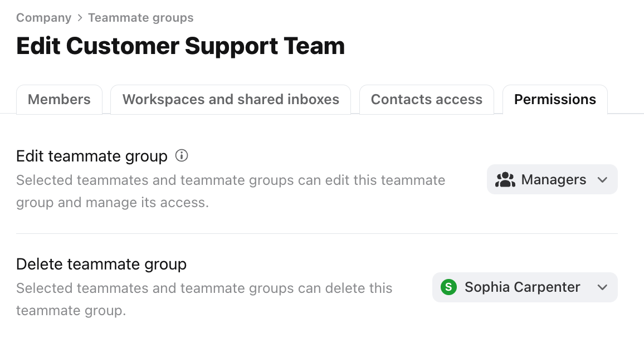Click Sophia Carpenter's green S avatar

[448, 287]
